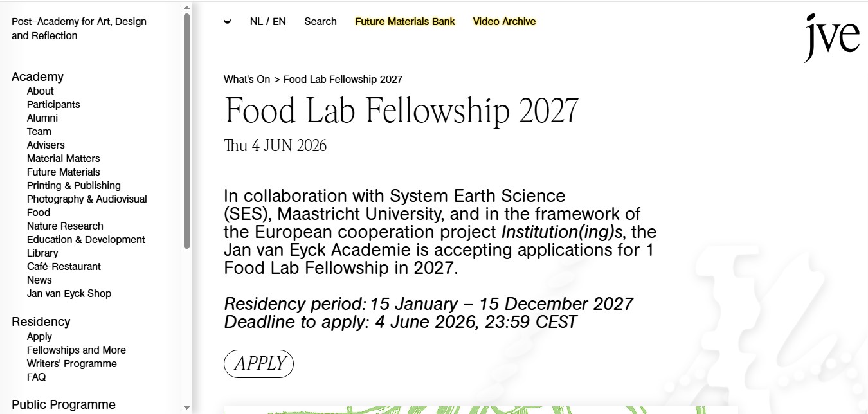Open Participants in the sidebar
This screenshot has width=868, height=414.
53,105
